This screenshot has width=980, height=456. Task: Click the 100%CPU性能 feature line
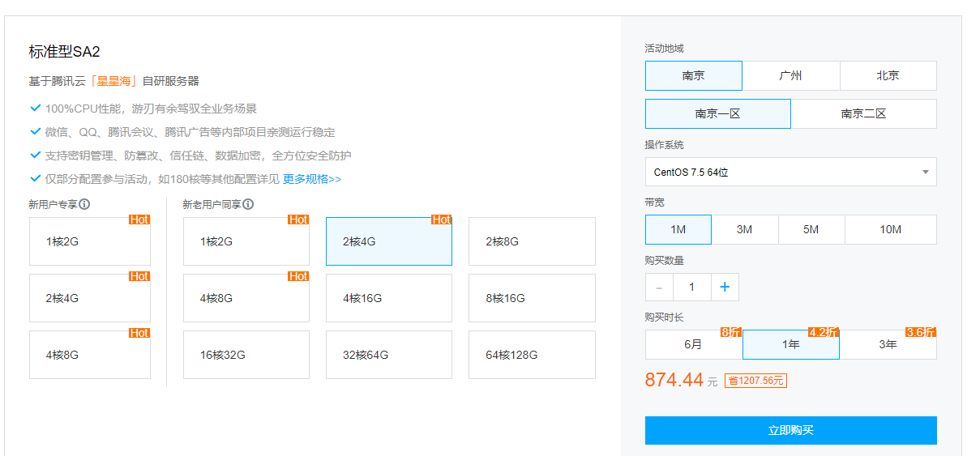pyautogui.click(x=151, y=109)
